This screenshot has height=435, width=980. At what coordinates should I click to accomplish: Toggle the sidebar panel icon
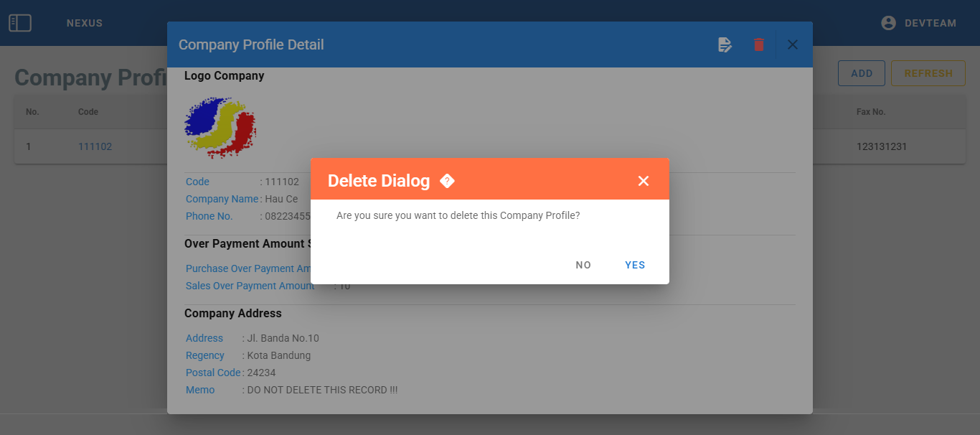pyautogui.click(x=20, y=23)
